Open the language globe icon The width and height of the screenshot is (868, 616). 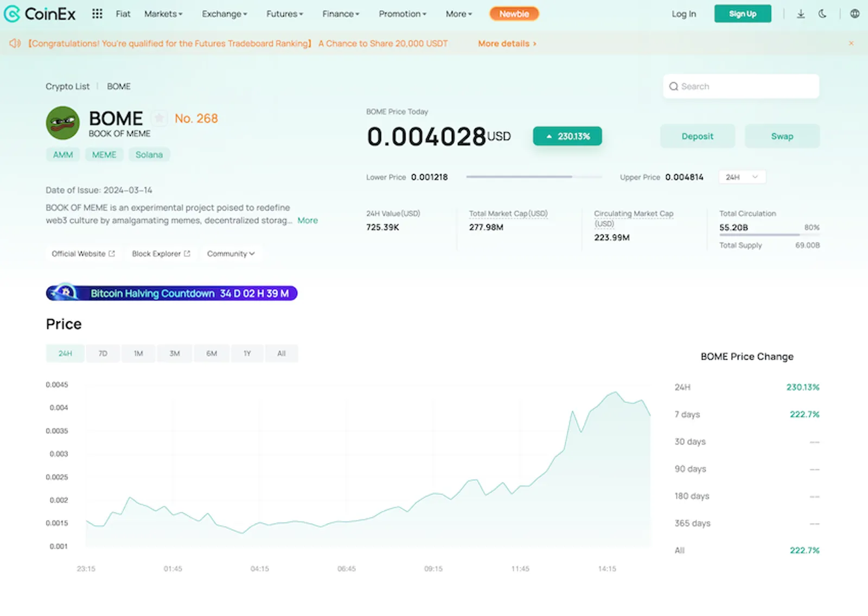click(x=855, y=14)
